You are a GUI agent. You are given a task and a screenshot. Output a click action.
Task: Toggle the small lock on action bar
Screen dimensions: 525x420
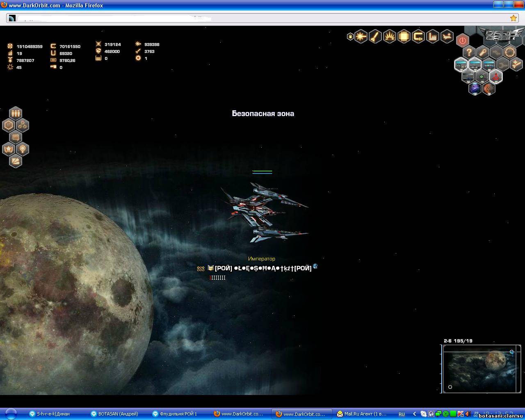(x=350, y=37)
